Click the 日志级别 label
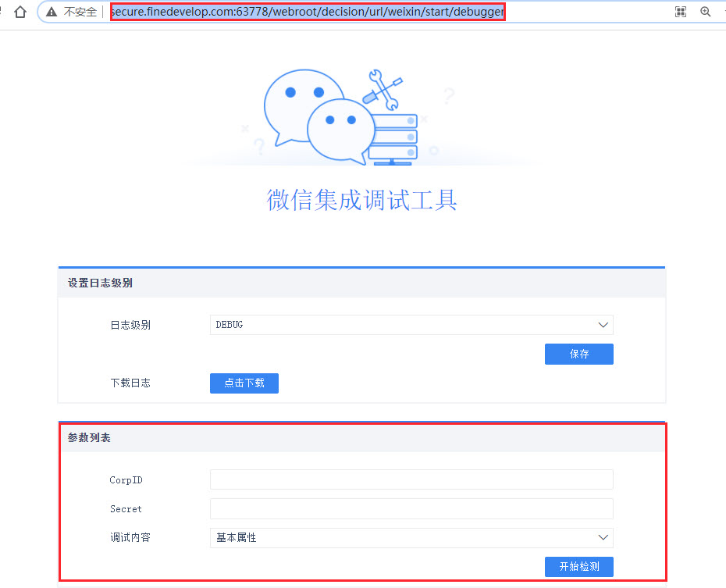Screen dimensions: 726x588 [x=130, y=325]
